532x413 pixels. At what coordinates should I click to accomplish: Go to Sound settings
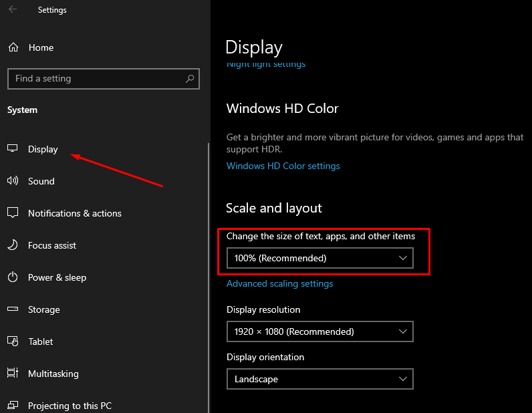click(41, 181)
